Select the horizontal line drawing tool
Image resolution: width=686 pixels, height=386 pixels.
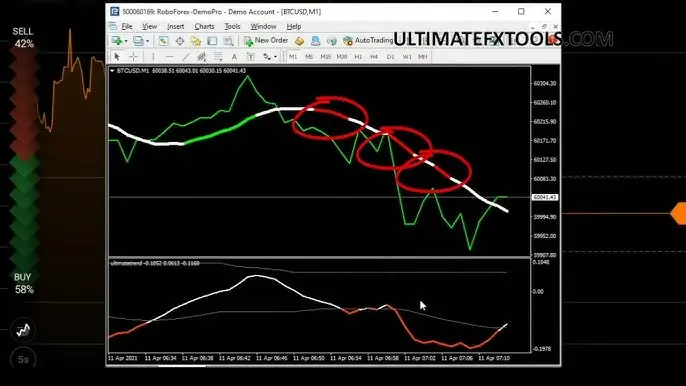[x=169, y=56]
